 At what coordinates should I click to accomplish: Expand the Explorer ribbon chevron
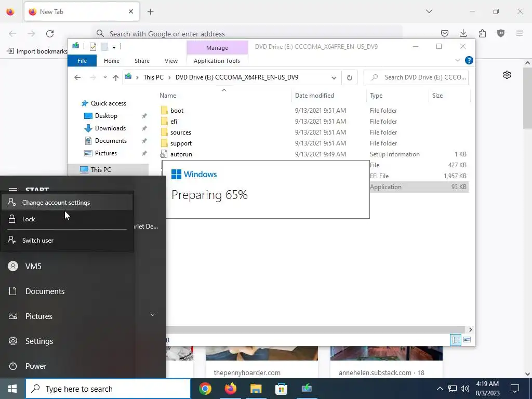coord(457,60)
